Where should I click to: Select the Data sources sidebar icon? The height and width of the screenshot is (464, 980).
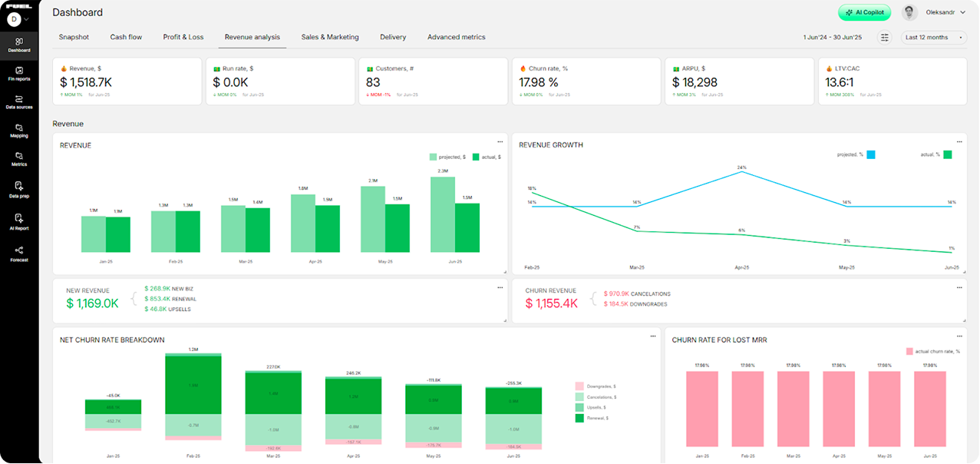[18, 101]
